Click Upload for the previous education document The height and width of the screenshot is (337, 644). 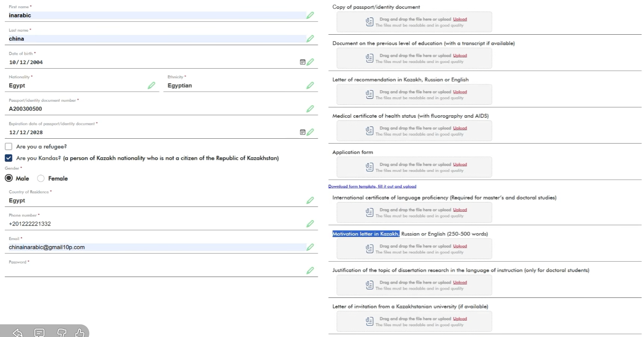[x=460, y=56]
